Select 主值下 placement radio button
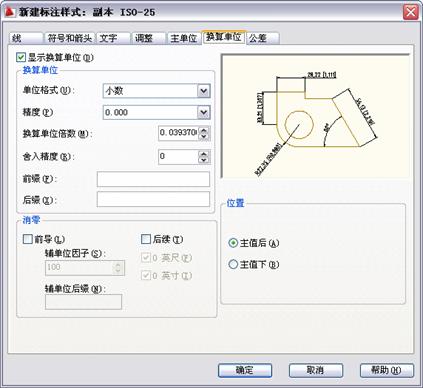Screen dimensions: 423x388 (x=233, y=265)
